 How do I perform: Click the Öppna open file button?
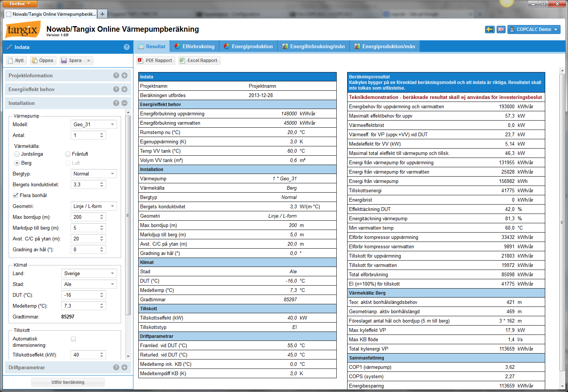[x=43, y=60]
